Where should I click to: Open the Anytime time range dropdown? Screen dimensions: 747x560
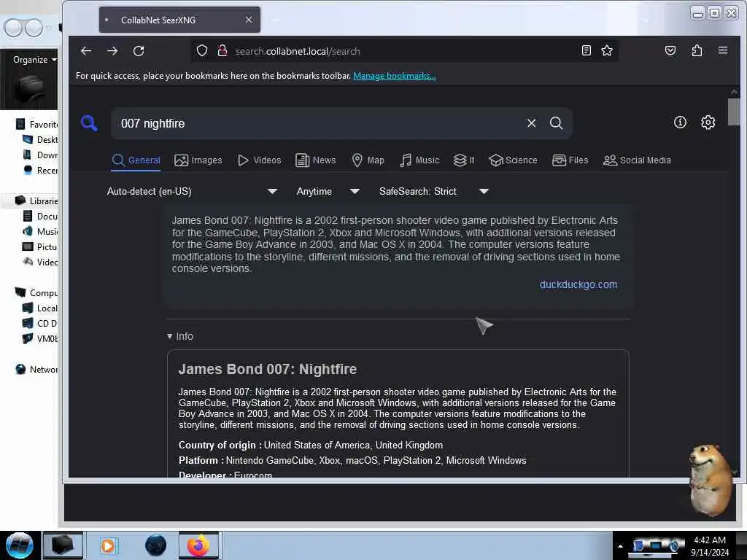(328, 192)
